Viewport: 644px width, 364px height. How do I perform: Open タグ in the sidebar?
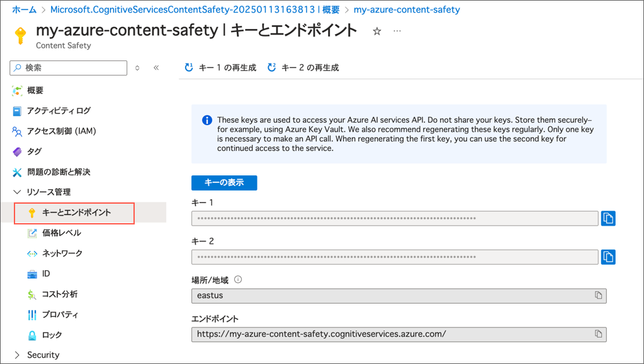tap(34, 152)
